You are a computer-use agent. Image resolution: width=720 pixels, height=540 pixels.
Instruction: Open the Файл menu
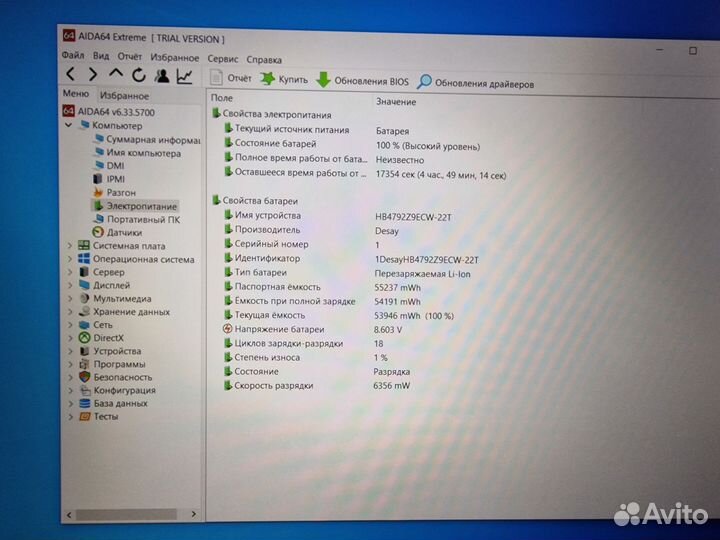point(72,58)
